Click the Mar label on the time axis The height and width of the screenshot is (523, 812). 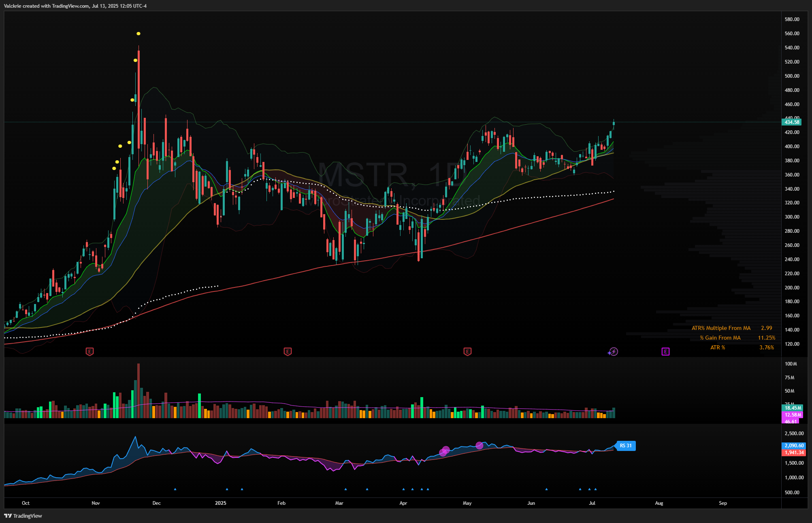coord(339,503)
